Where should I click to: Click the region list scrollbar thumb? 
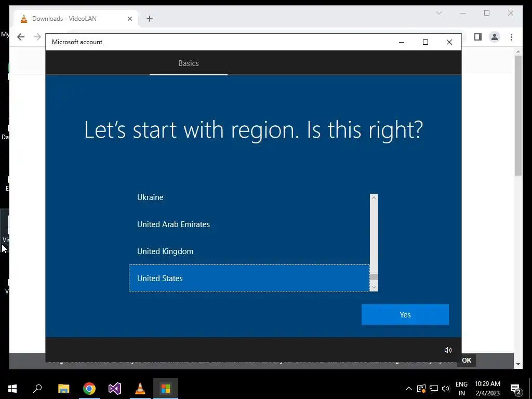click(374, 277)
